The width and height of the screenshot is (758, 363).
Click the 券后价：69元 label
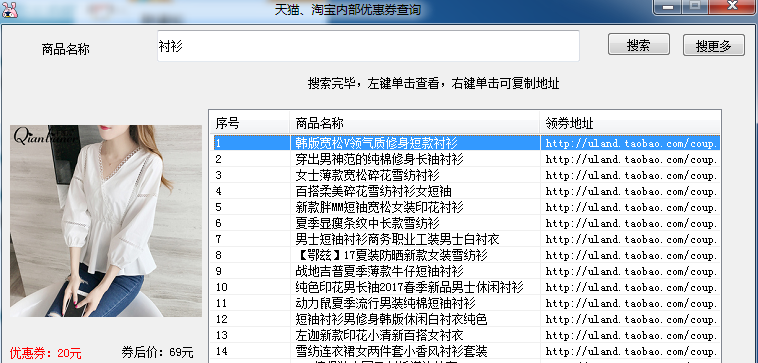click(x=158, y=352)
